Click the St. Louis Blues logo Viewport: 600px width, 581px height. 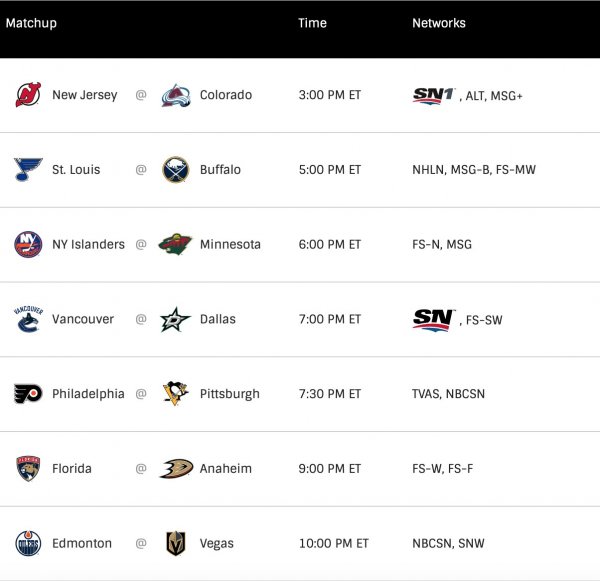click(28, 170)
